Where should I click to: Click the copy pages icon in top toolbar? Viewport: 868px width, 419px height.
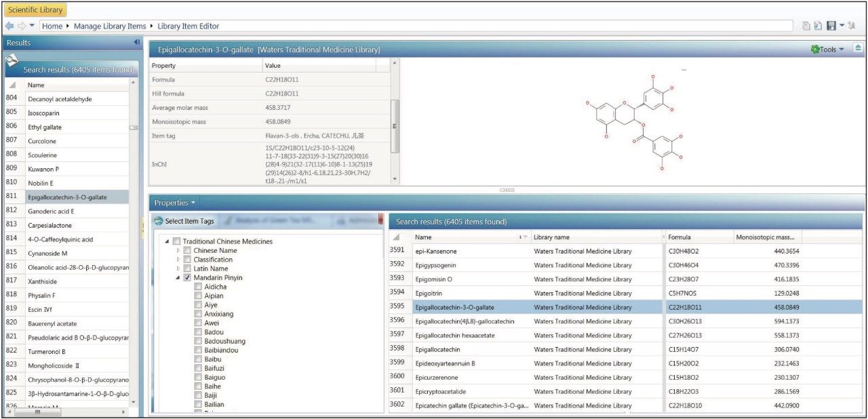coord(806,26)
